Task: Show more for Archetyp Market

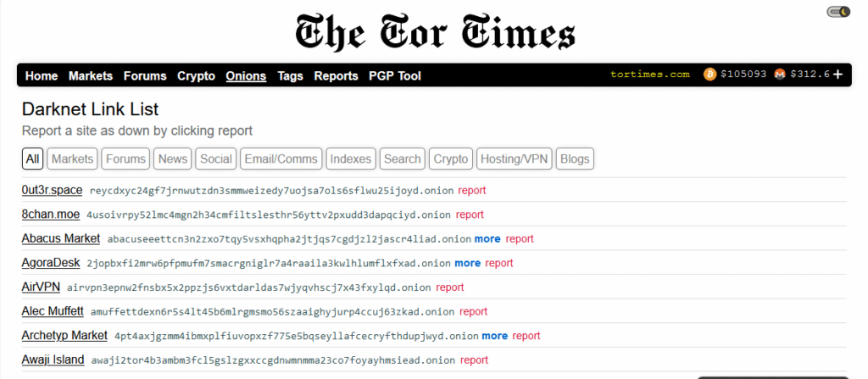Action: coord(494,336)
